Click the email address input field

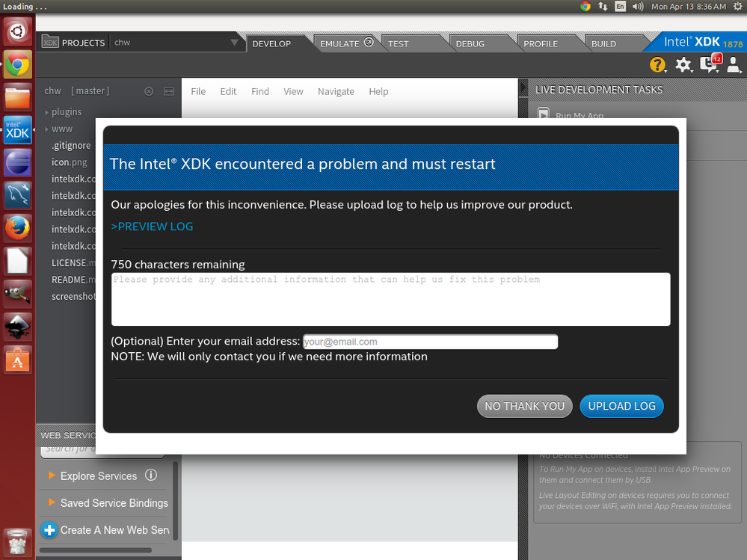pyautogui.click(x=430, y=342)
